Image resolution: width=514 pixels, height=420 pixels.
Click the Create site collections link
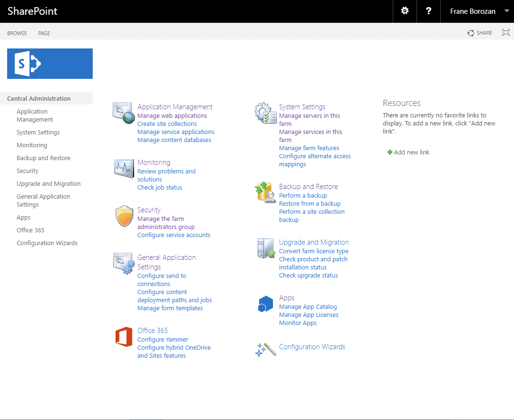(167, 124)
